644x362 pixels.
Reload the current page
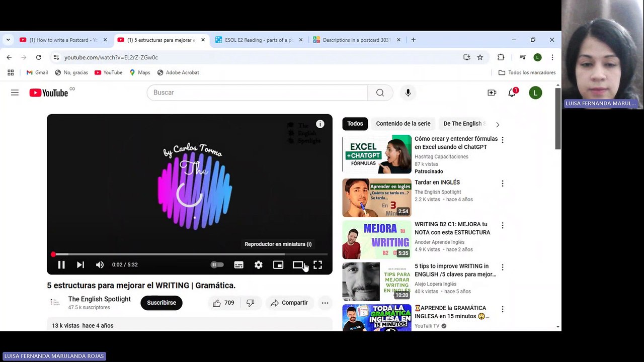[x=39, y=57]
